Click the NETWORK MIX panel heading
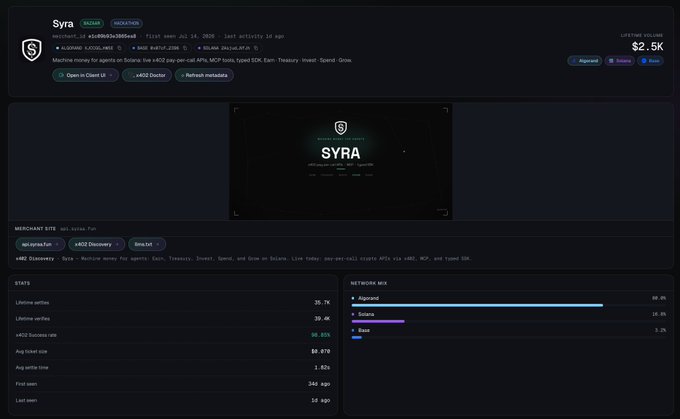 coord(369,283)
